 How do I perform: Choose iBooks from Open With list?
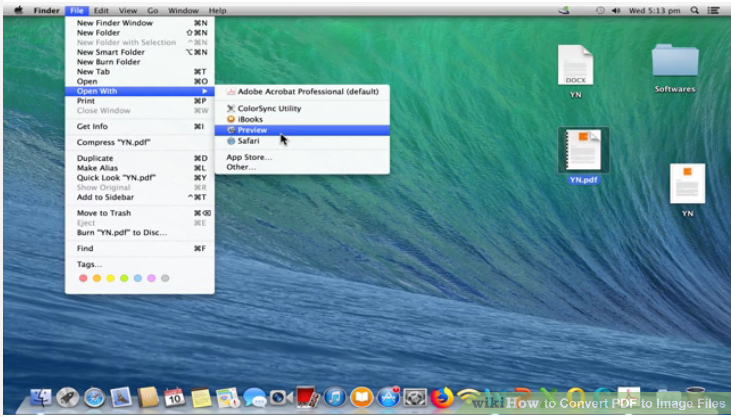250,119
